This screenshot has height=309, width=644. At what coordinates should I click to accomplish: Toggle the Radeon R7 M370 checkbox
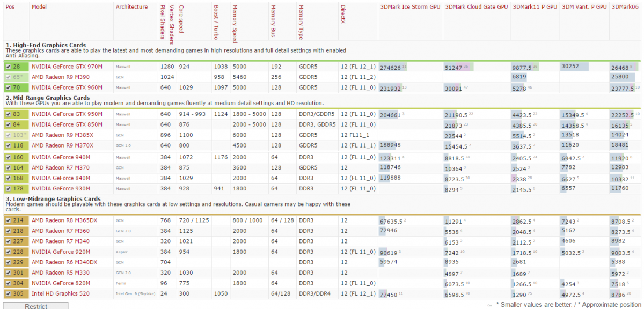point(8,168)
